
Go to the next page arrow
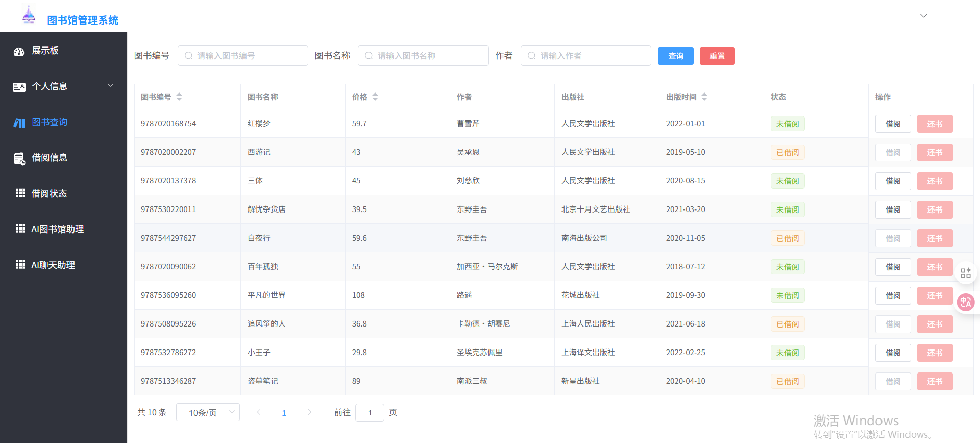[309, 412]
